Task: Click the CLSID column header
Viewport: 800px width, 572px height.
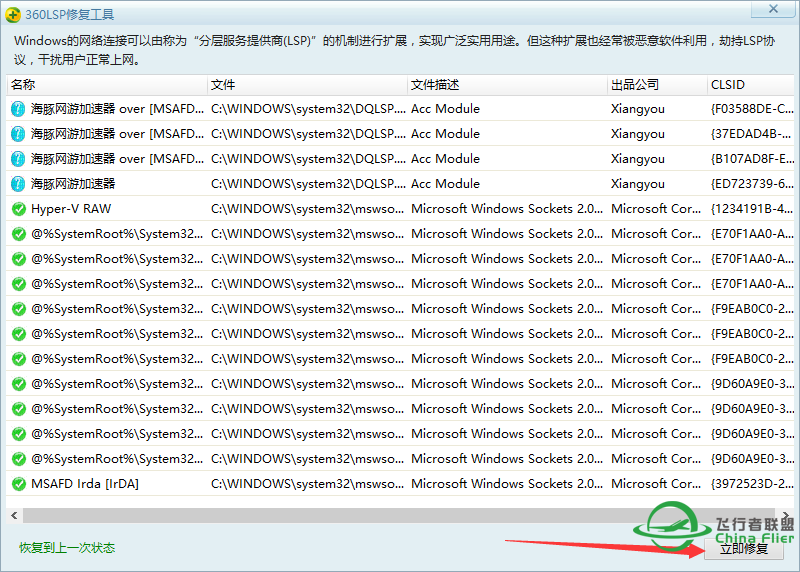Action: [750, 85]
